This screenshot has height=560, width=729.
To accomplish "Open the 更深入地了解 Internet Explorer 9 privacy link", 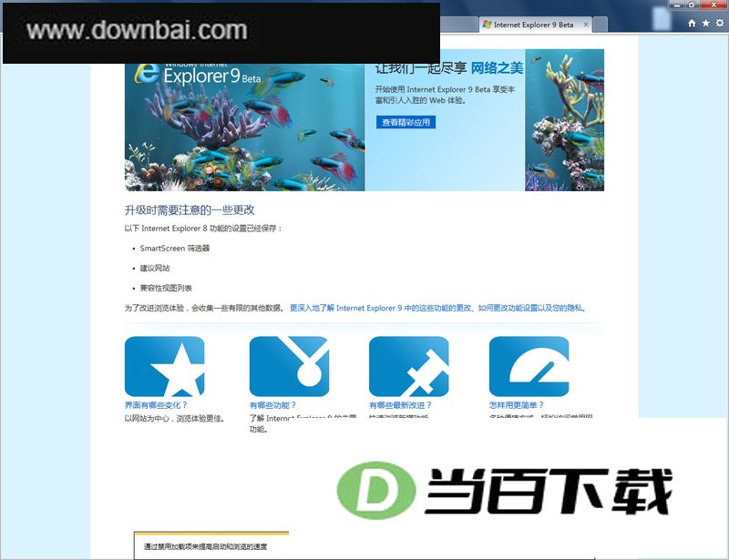I will pyautogui.click(x=438, y=308).
